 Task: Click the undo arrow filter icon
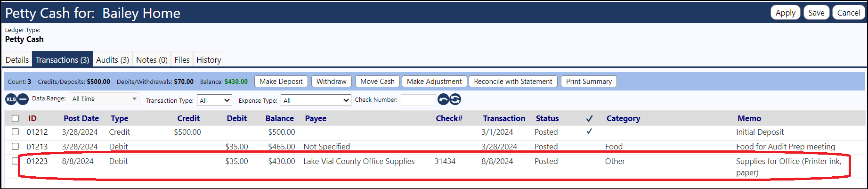443,99
